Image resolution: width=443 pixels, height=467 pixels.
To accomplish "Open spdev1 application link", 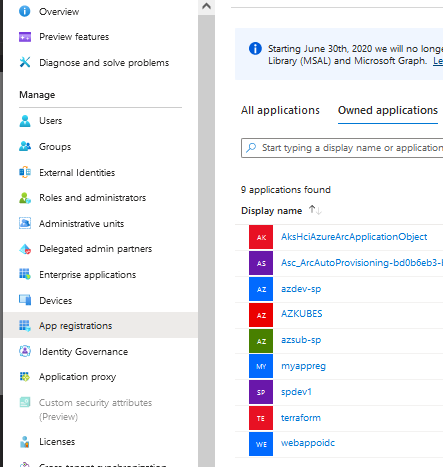I will (x=296, y=392).
